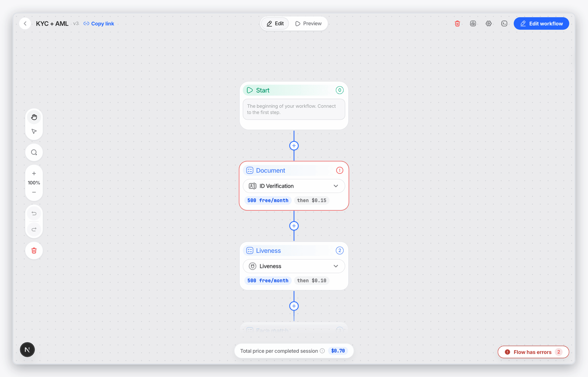
Task: Delete selected node with sidebar trash icon
Action: click(x=34, y=251)
